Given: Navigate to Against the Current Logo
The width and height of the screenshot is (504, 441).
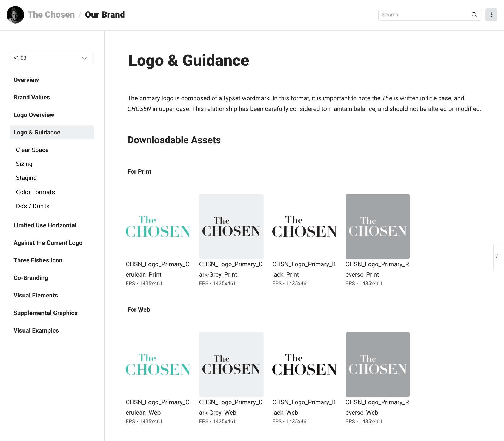Looking at the screenshot, I should click(x=48, y=243).
